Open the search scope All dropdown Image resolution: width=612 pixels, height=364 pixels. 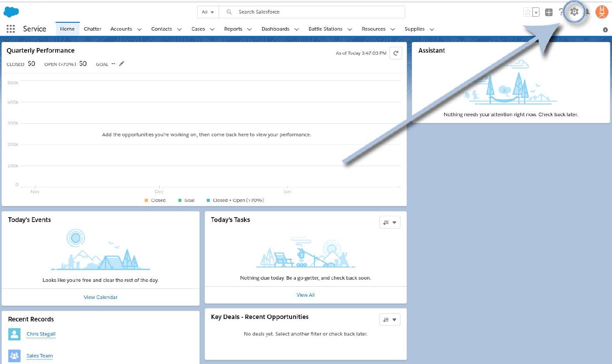pyautogui.click(x=208, y=12)
